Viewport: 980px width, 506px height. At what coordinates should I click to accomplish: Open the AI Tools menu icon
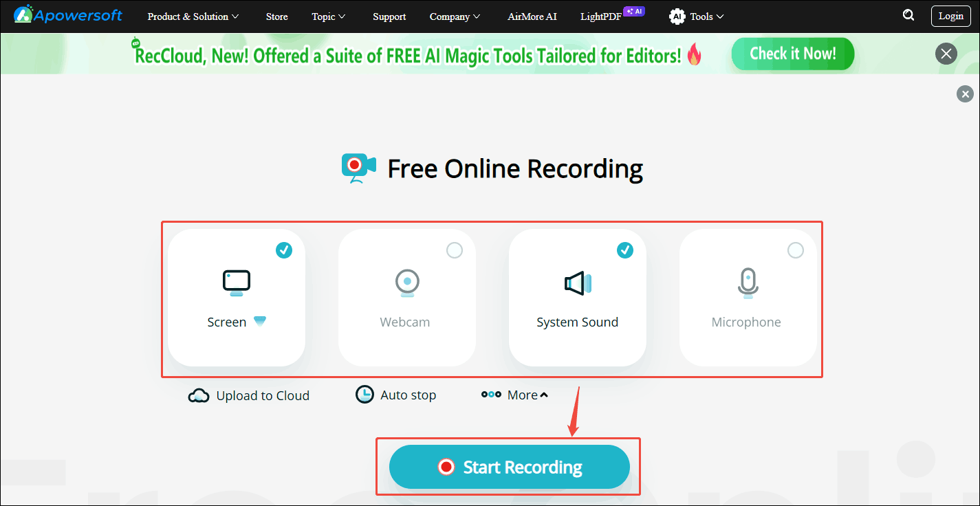pos(677,16)
